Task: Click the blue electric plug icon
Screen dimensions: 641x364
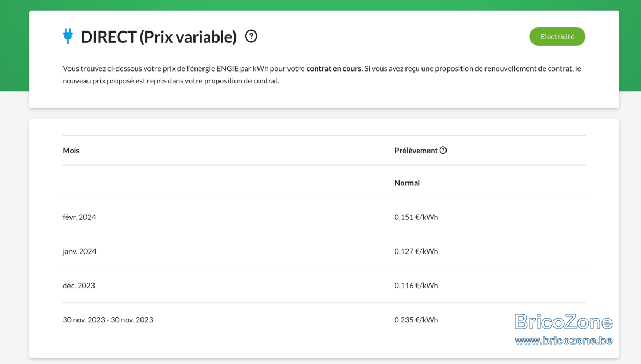Action: (x=67, y=36)
